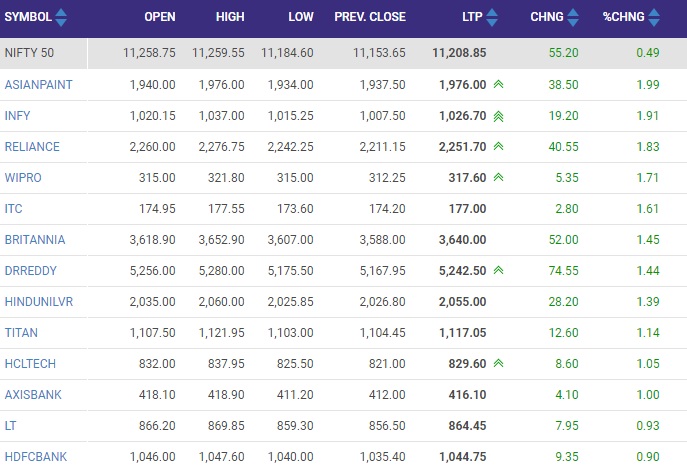This screenshot has width=687, height=472.
Task: Click the AXISBANK symbol link
Action: [33, 394]
